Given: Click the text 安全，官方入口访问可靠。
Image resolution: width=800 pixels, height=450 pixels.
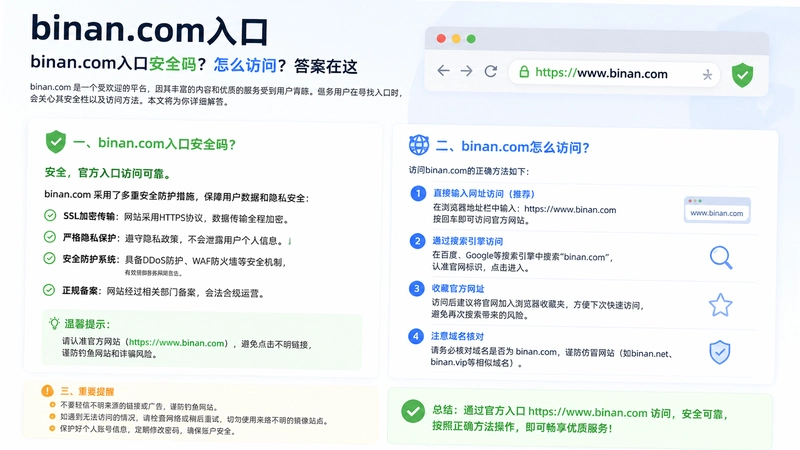Looking at the screenshot, I should point(108,173).
